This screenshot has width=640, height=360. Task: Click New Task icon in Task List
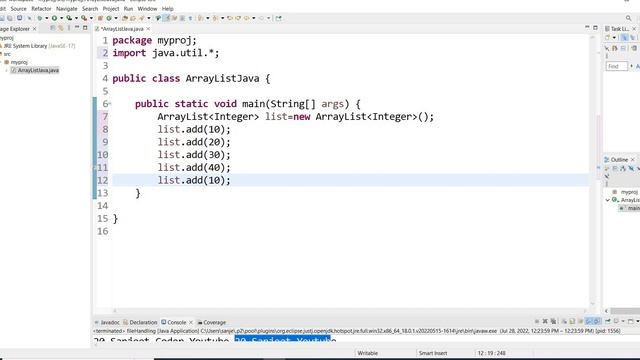[x=608, y=37]
